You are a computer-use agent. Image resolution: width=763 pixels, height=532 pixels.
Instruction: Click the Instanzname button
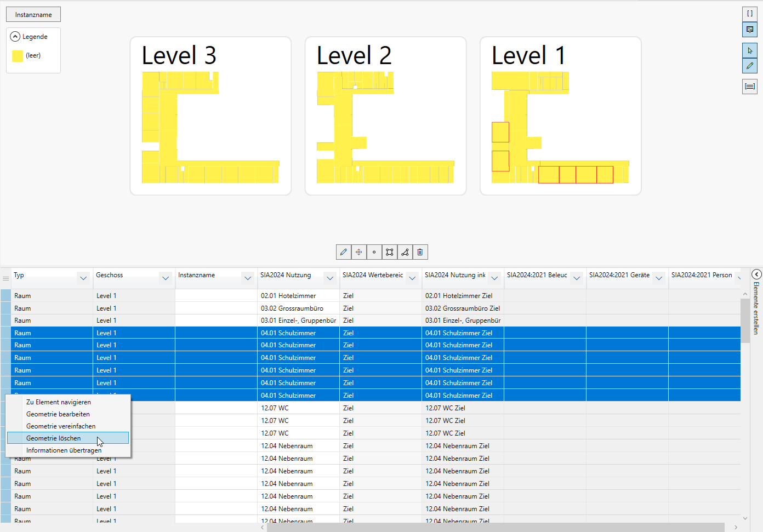33,15
